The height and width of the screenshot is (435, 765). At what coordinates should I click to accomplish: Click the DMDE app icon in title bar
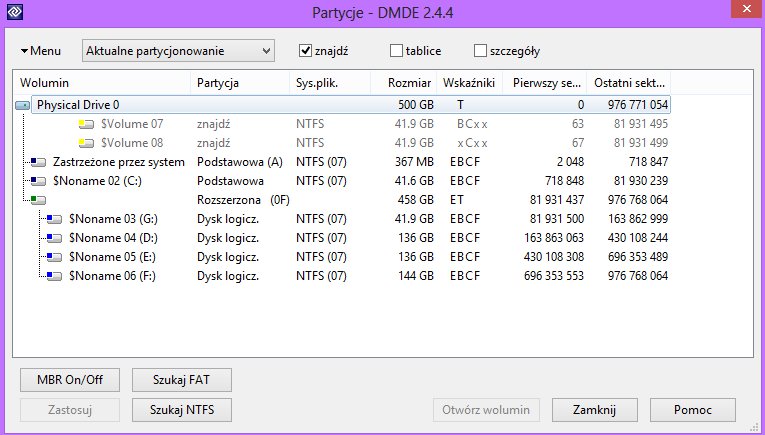pos(15,12)
